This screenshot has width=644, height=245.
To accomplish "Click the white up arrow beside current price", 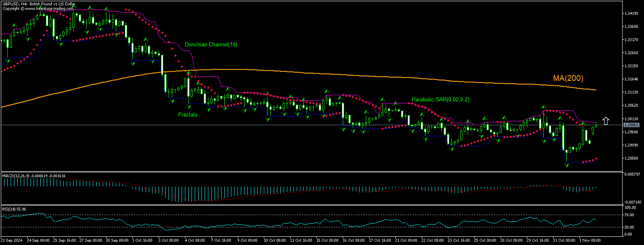I will click(x=605, y=121).
